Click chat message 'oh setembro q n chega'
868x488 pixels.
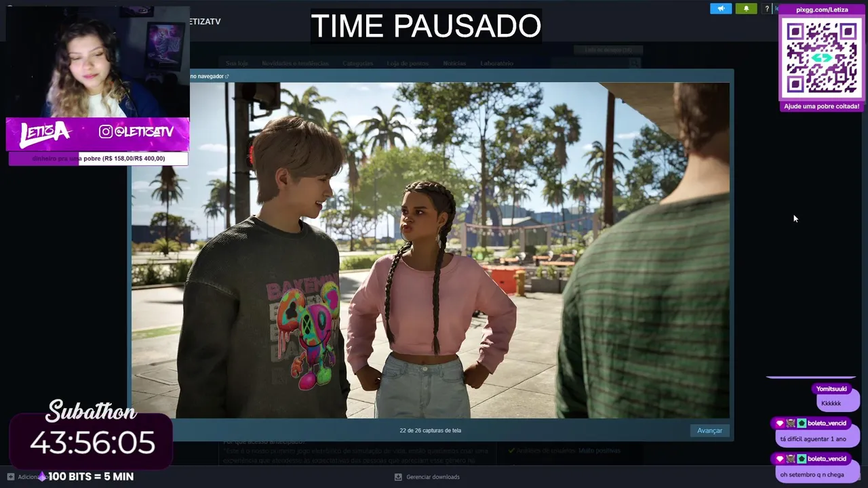coord(812,475)
